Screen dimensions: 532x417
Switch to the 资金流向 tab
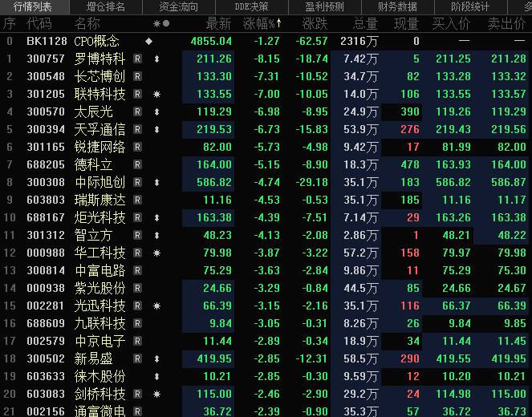click(178, 6)
